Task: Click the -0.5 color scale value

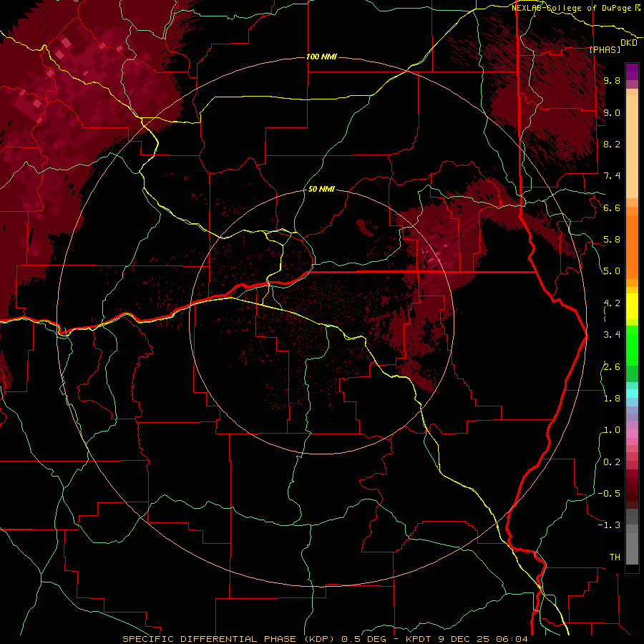Action: 609,493
